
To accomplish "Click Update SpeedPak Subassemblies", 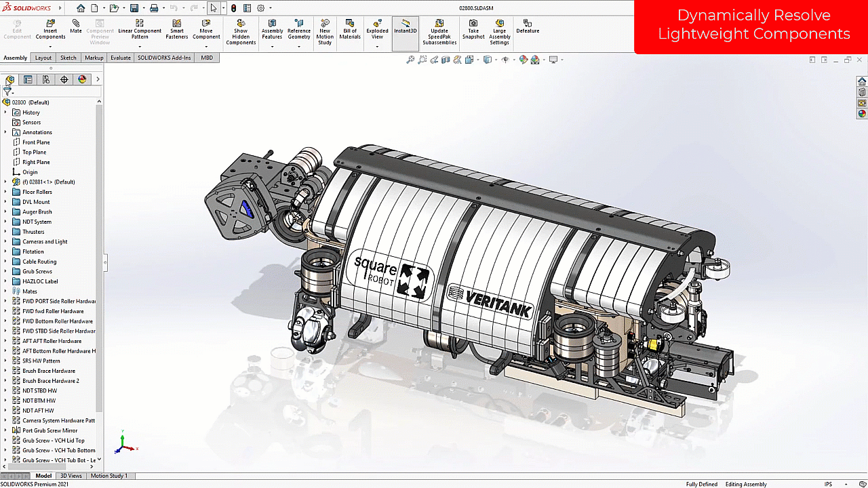I will point(439,32).
